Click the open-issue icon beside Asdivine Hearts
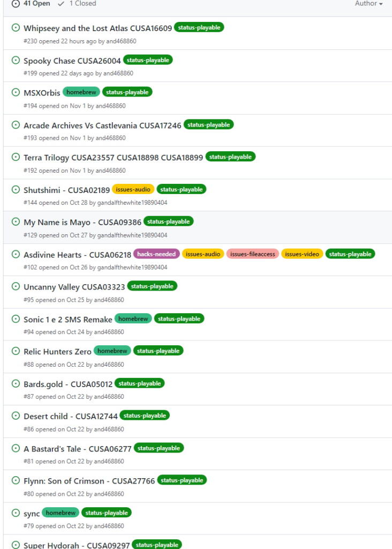This screenshot has width=392, height=549. point(16,255)
